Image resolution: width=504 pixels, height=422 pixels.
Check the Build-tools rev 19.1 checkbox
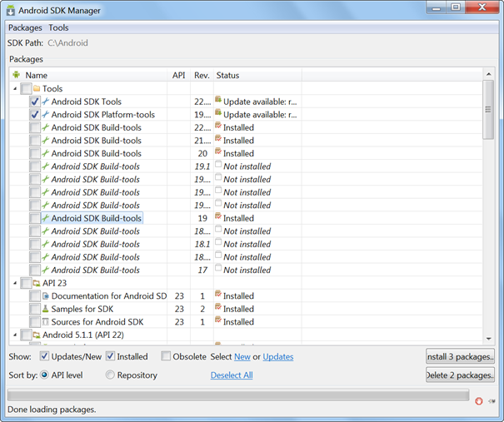pos(35,166)
